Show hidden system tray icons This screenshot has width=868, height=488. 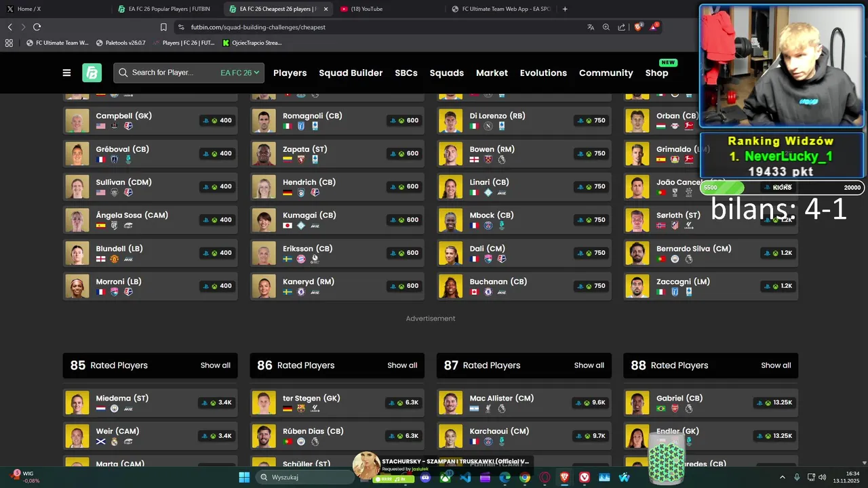[782, 477]
